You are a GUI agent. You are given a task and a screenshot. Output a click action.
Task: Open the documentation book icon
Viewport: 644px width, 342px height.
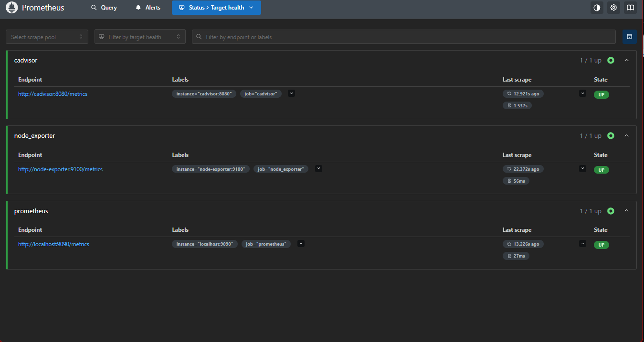[630, 8]
